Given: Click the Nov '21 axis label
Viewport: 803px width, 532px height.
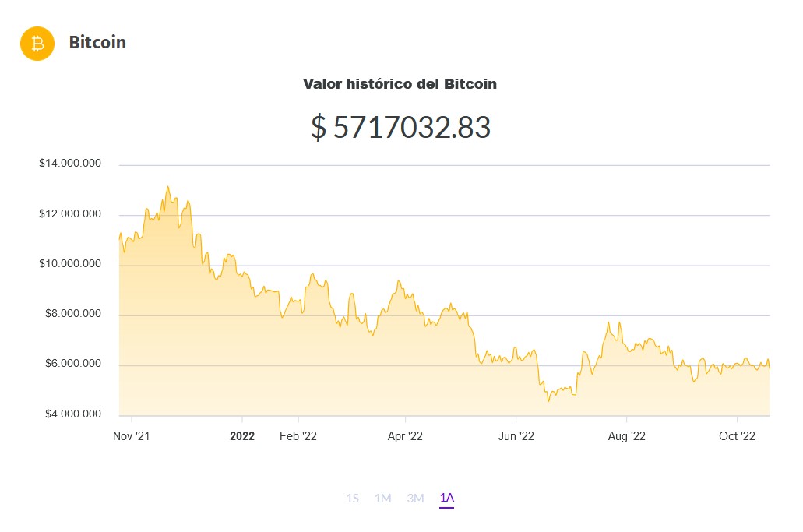Looking at the screenshot, I should pos(132,436).
